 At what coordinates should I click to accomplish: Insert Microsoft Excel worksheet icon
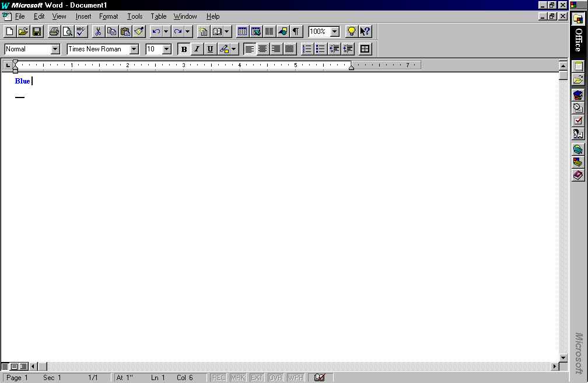(256, 32)
